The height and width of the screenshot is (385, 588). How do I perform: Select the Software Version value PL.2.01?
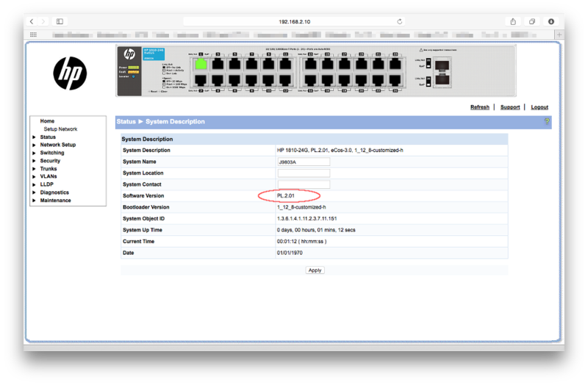click(286, 195)
